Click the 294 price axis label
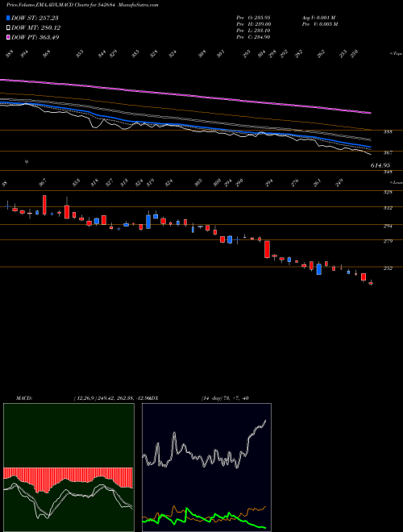 point(388,226)
